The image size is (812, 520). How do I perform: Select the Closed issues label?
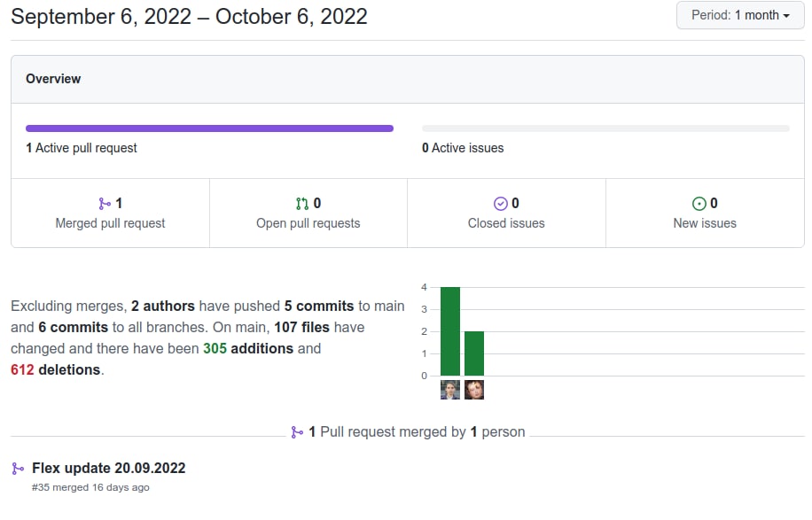tap(506, 223)
